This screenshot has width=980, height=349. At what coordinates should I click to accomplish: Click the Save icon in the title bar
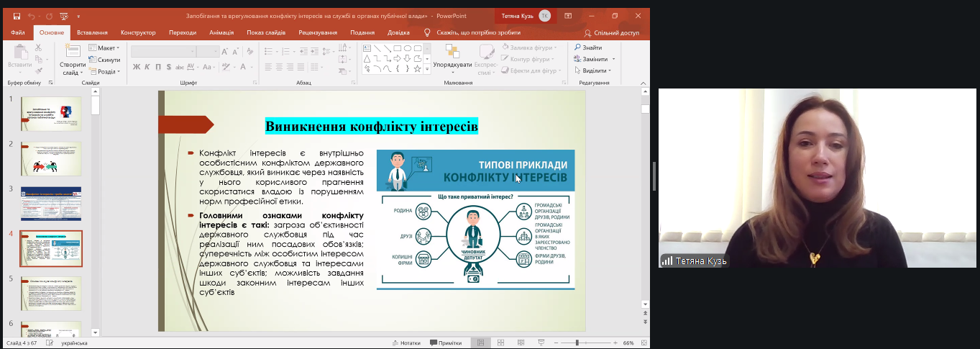point(17,16)
